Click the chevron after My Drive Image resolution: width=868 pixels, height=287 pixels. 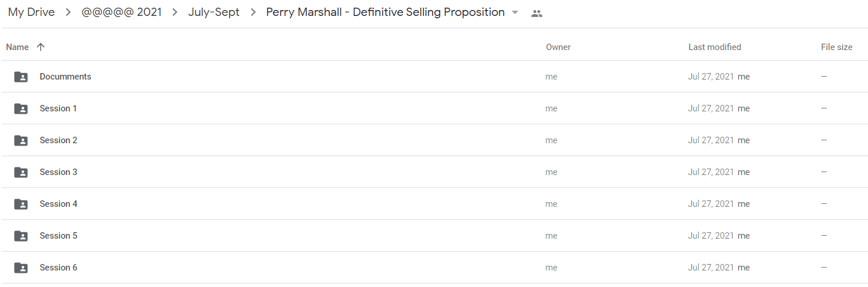click(68, 12)
